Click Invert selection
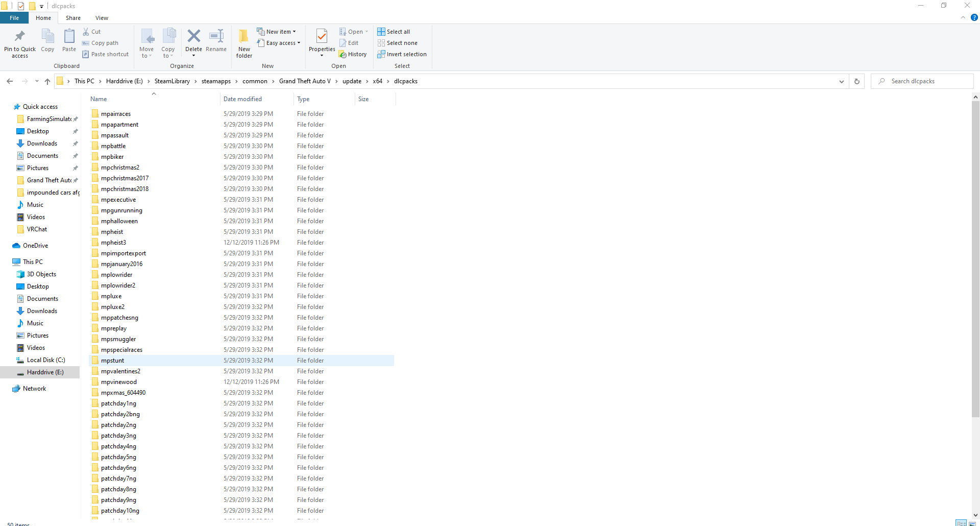Viewport: 980px width, 526px height. [x=402, y=54]
